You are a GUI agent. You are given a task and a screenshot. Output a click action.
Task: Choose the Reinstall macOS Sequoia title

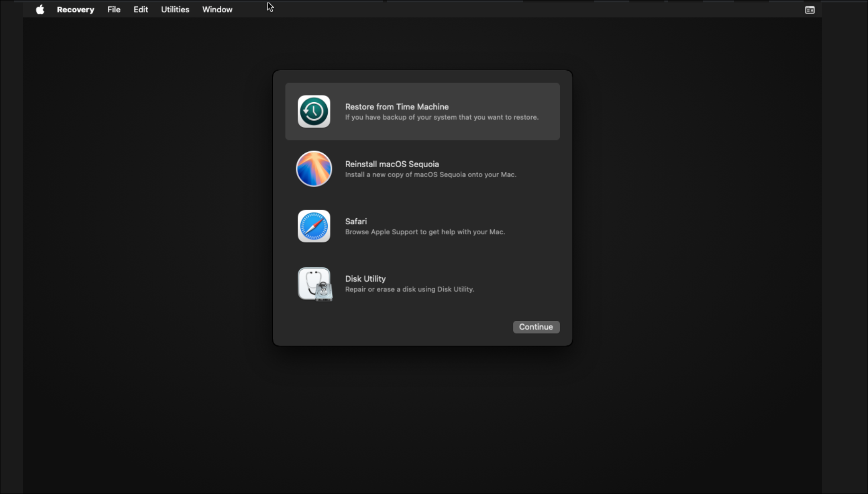(392, 164)
